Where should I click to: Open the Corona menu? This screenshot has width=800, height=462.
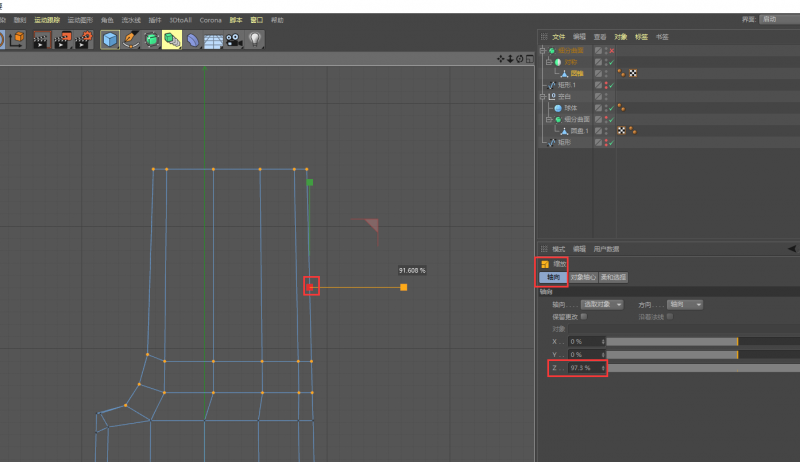(x=210, y=20)
